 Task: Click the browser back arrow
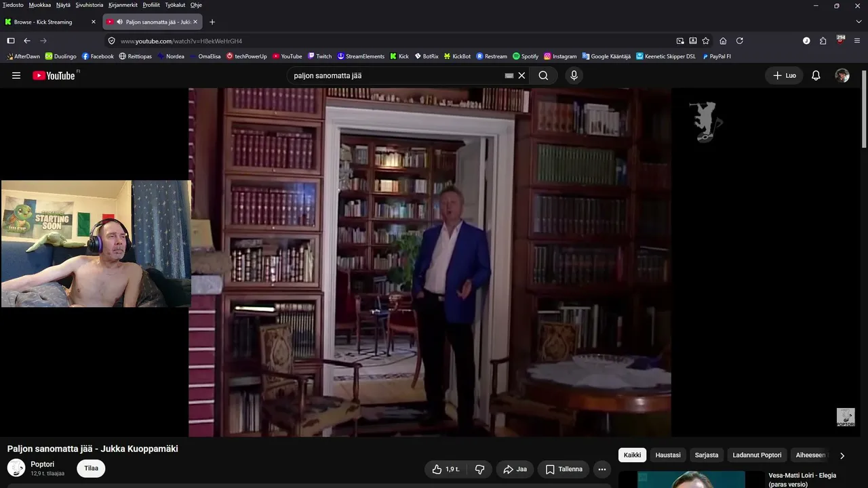[27, 41]
